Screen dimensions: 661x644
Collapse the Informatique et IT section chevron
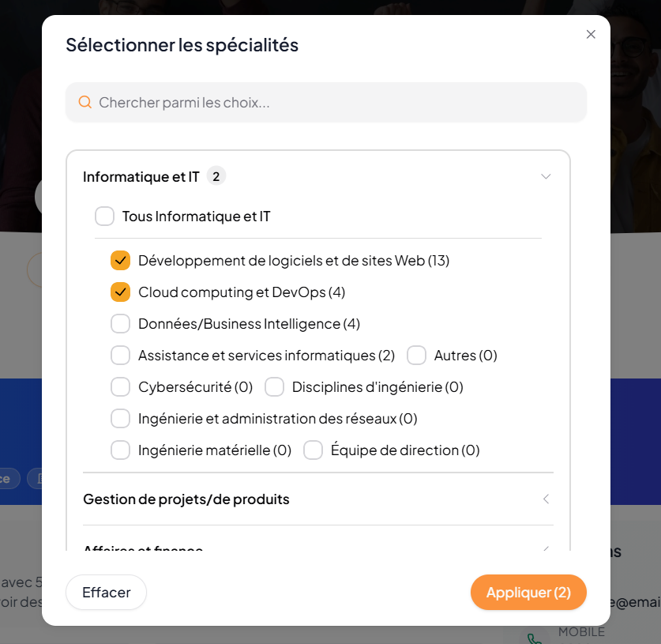point(546,177)
